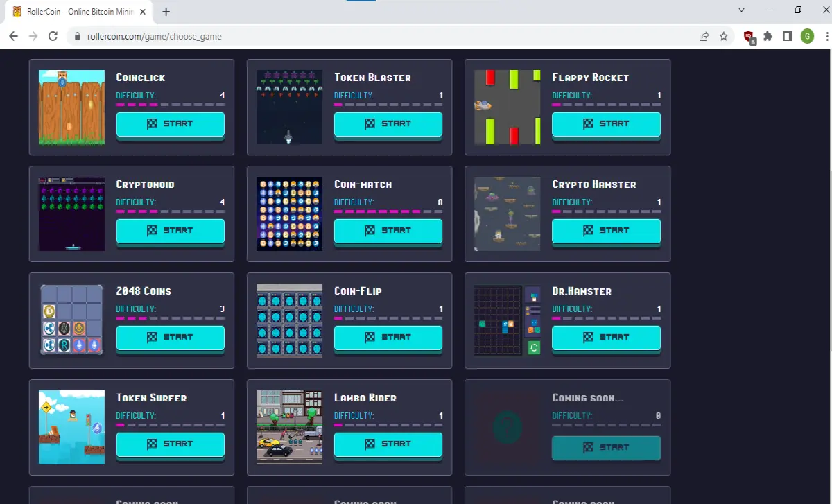Viewport: 832px width, 504px height.
Task: Start the Coin-match game
Action: tap(388, 231)
